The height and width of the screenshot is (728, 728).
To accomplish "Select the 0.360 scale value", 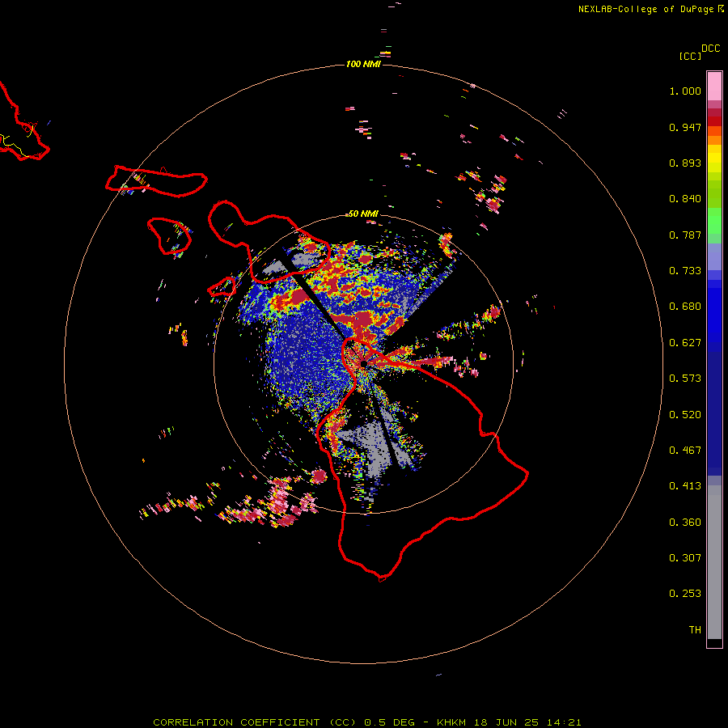I will coord(685,523).
